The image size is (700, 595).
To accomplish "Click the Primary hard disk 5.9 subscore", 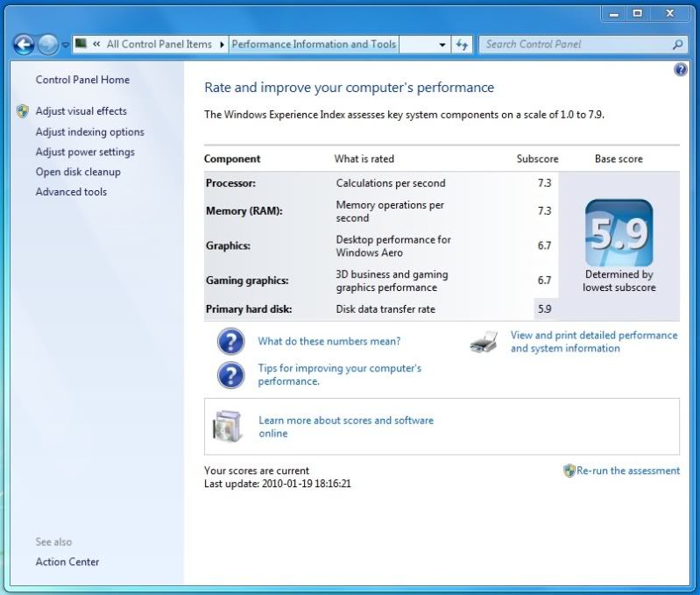I will point(545,309).
